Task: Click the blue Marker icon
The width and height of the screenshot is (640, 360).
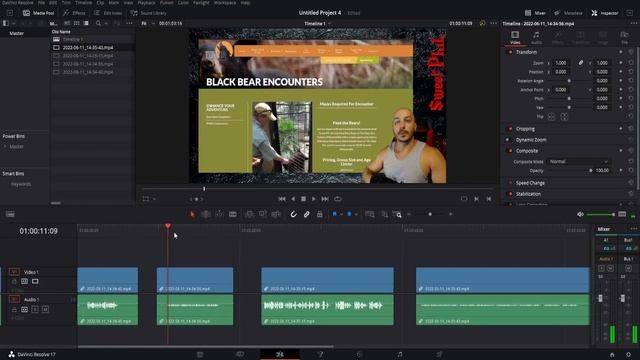Action: tap(349, 214)
